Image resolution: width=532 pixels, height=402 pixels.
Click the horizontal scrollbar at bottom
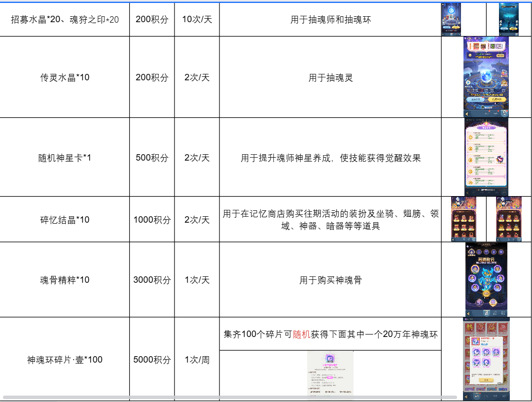(230, 397)
